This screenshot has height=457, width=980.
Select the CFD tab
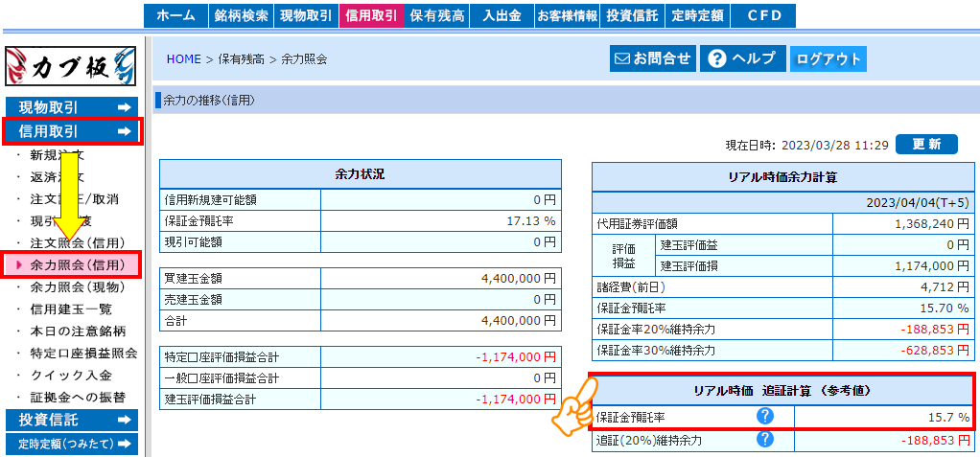(762, 15)
